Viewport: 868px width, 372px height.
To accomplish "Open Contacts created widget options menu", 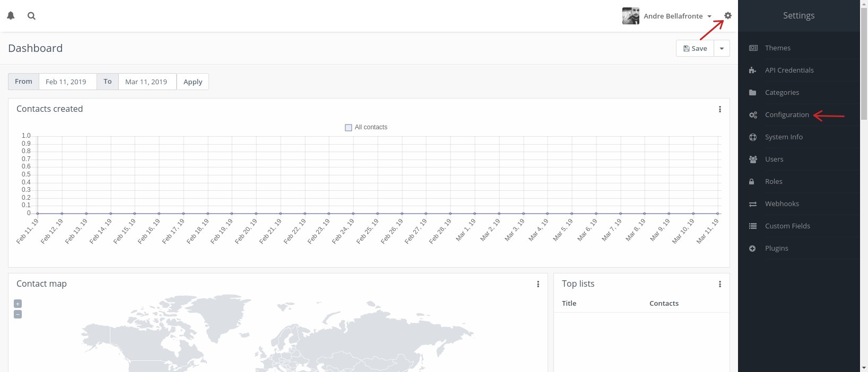I will 720,109.
